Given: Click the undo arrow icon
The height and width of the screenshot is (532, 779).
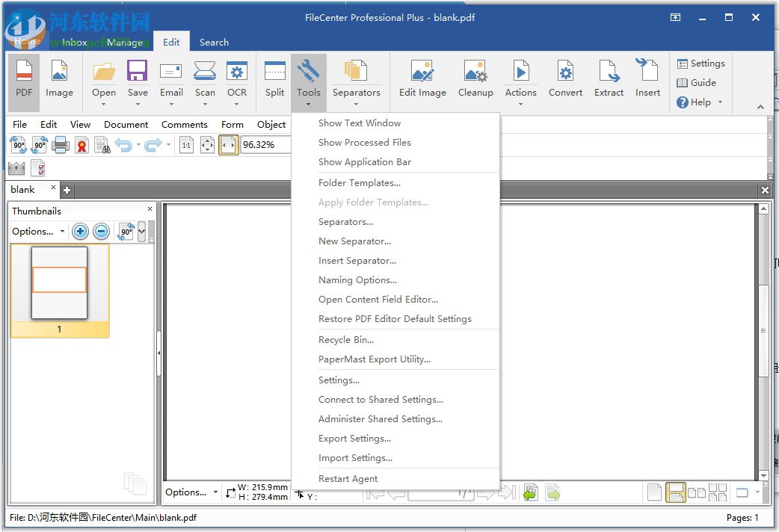Looking at the screenshot, I should pyautogui.click(x=123, y=145).
